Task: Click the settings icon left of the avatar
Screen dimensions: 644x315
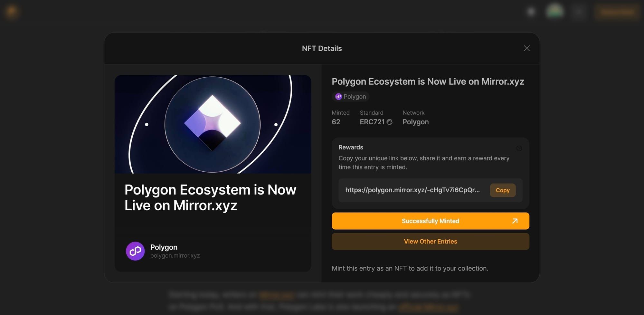Action: coord(531,11)
